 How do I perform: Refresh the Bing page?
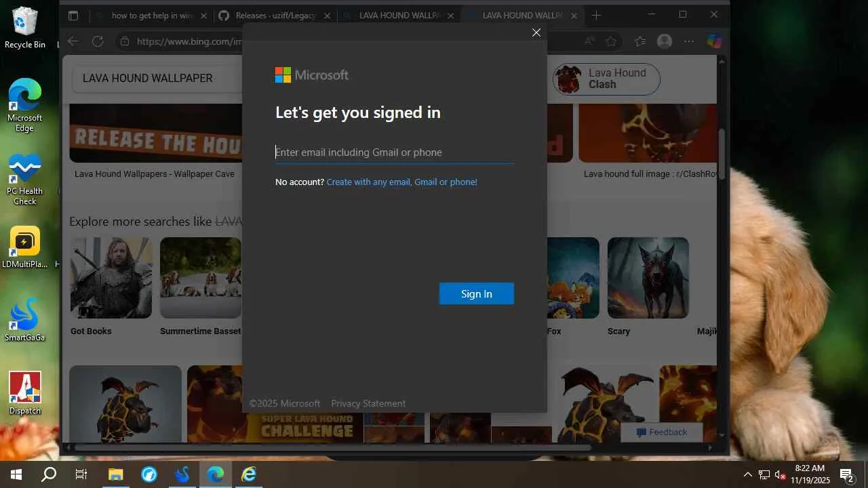pos(98,41)
